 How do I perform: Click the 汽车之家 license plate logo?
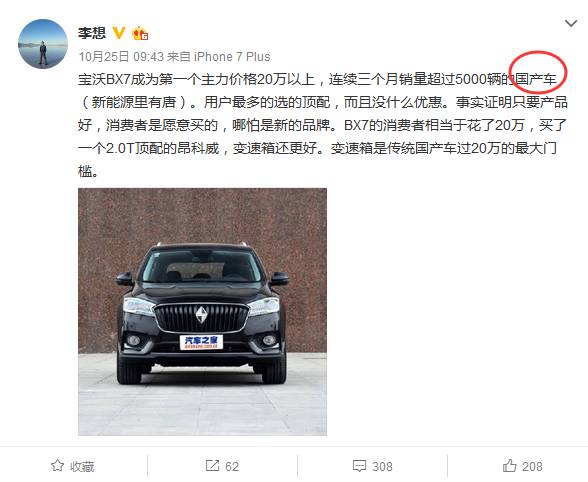[x=201, y=342]
